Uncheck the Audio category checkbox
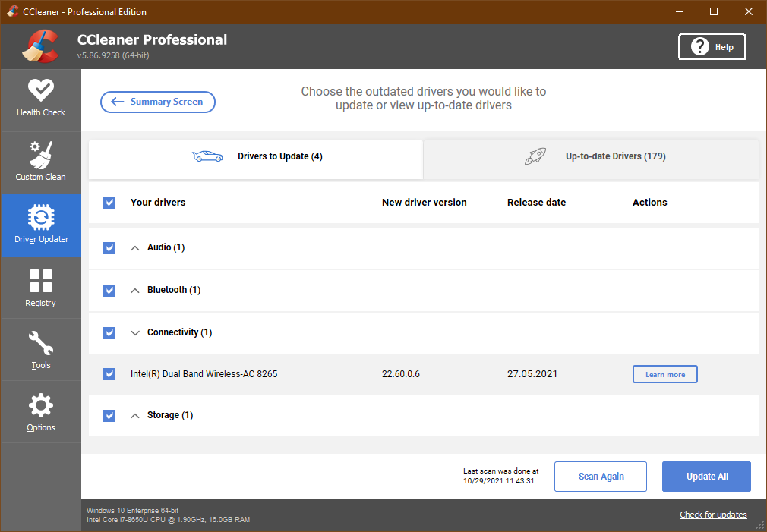767x532 pixels. (x=109, y=248)
